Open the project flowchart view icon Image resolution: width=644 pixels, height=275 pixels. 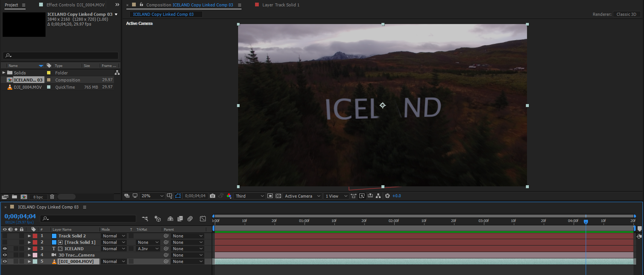coord(117,73)
